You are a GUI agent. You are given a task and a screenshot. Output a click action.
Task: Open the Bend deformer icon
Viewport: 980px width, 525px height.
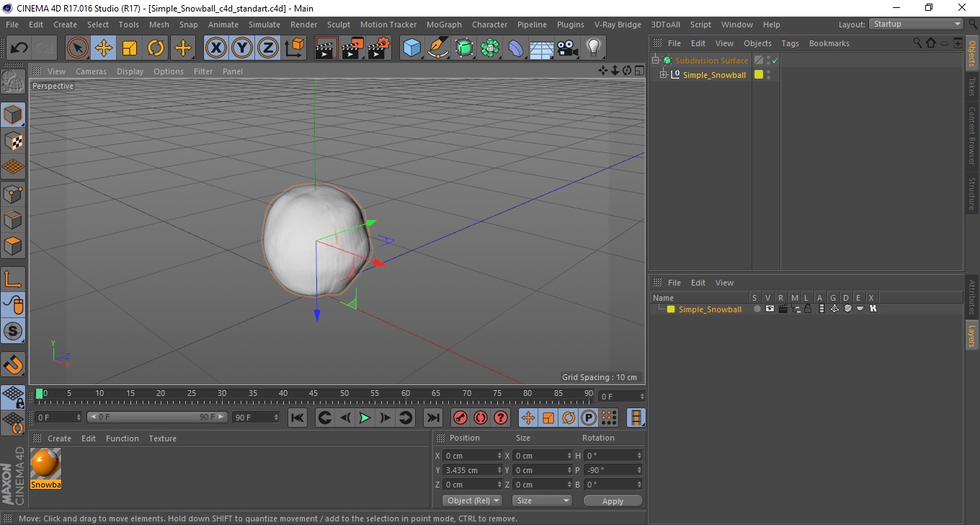click(516, 48)
